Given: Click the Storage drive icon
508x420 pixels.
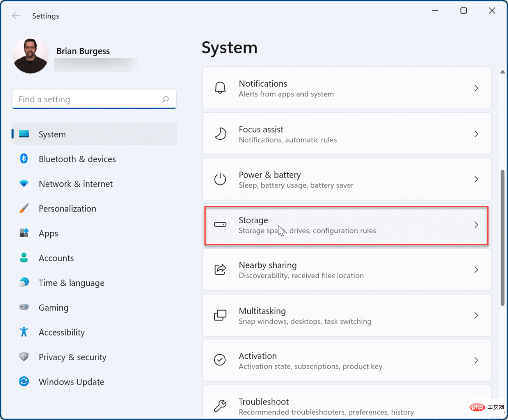Looking at the screenshot, I should point(220,224).
